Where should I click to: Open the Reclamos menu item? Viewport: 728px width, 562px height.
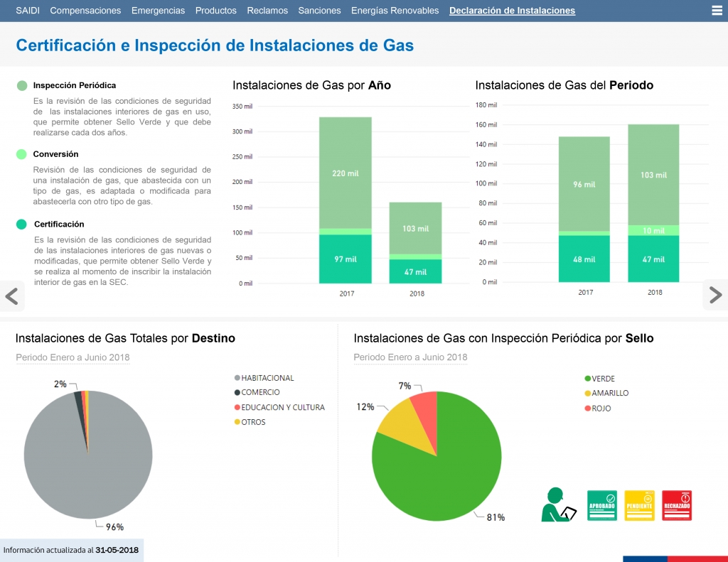267,11
